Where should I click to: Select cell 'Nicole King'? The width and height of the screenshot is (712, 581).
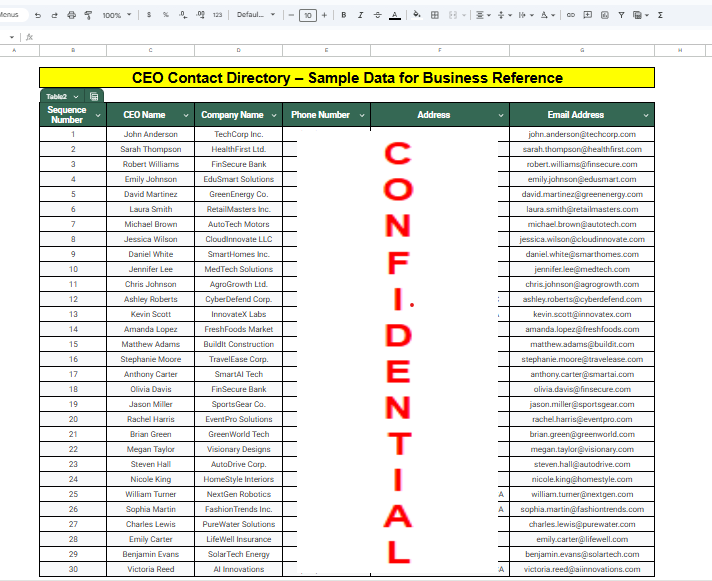coord(150,479)
